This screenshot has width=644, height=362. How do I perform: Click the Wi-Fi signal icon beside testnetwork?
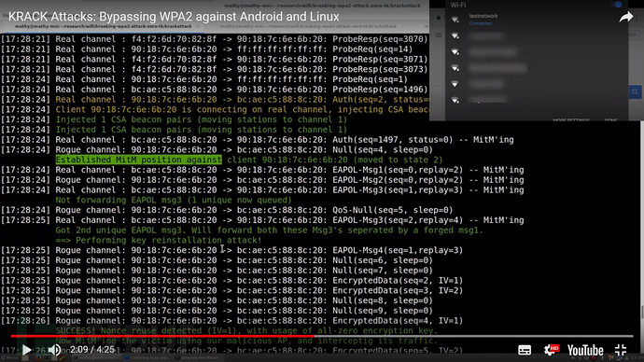coord(455,20)
